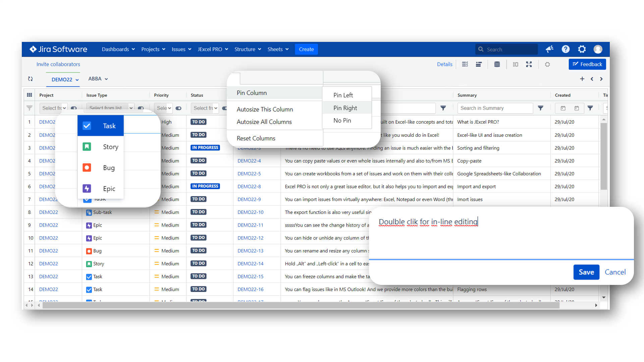
Task: Click the grid select-all icon in the header
Action: pos(30,95)
